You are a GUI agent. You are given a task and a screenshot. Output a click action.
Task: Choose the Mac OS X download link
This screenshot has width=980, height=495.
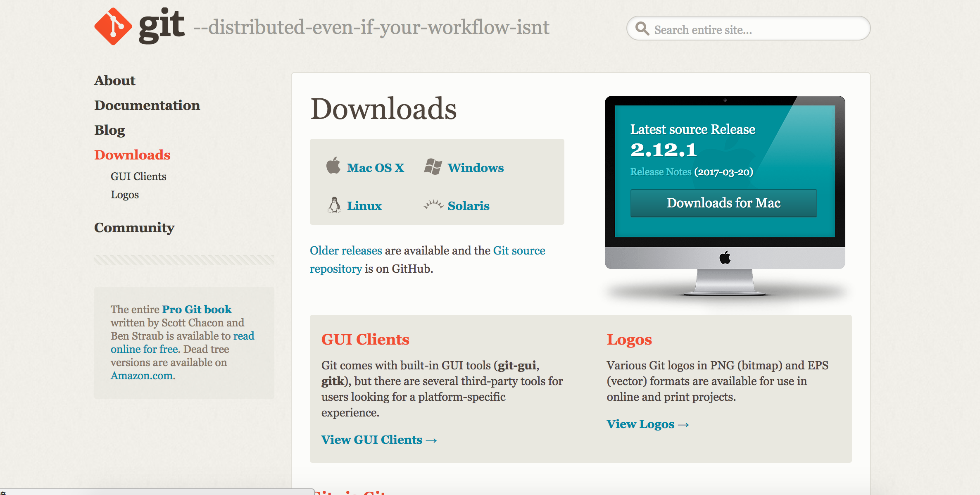[x=376, y=168]
